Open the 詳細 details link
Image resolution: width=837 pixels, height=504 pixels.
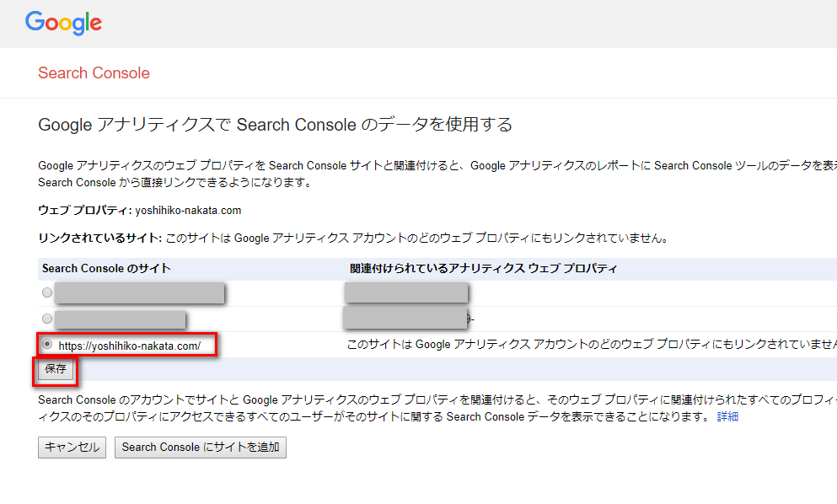(727, 417)
